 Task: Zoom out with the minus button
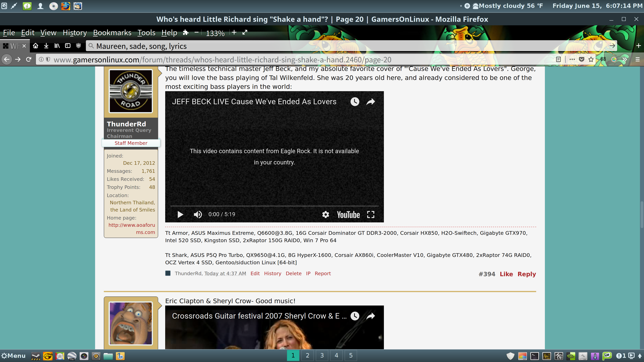coord(197,32)
